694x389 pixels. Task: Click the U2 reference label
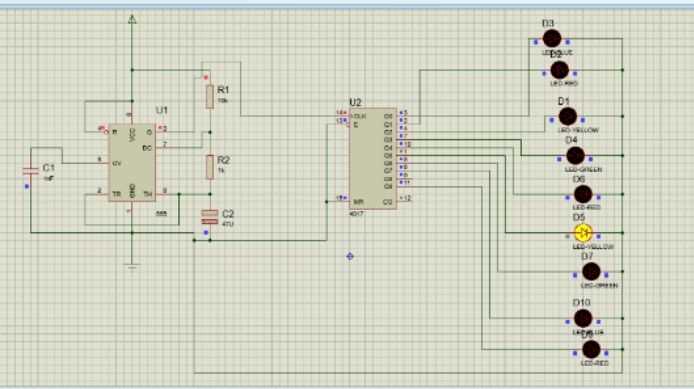click(355, 103)
